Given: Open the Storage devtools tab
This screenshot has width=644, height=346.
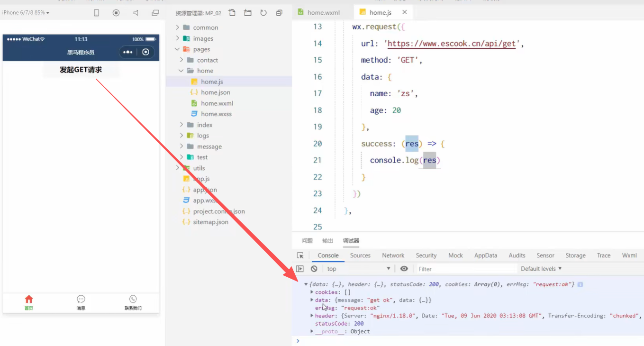Looking at the screenshot, I should coord(575,255).
